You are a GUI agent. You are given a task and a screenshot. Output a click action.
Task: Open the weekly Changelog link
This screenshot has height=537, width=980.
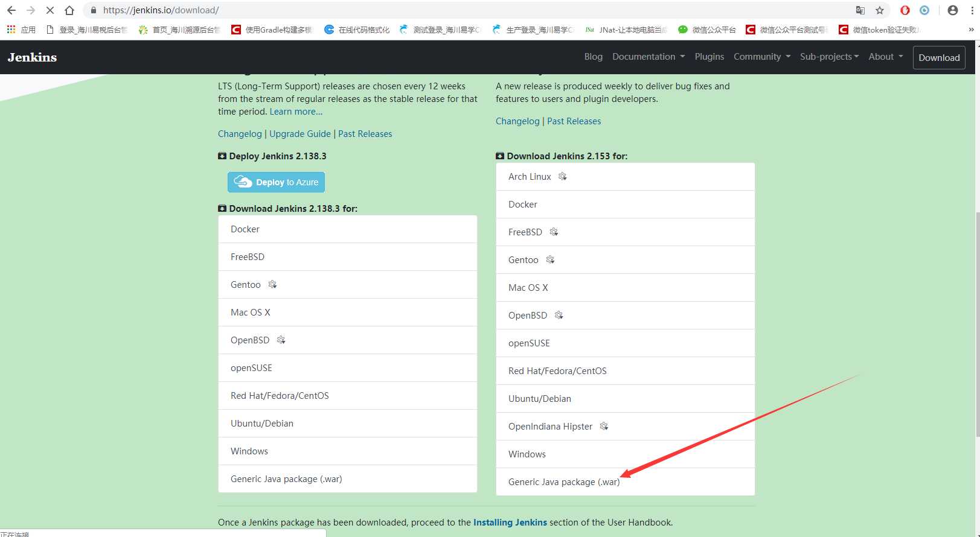click(x=517, y=121)
